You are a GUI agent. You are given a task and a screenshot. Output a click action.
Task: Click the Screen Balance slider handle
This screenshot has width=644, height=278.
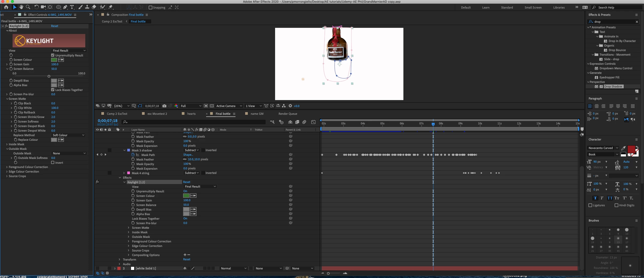(x=49, y=76)
